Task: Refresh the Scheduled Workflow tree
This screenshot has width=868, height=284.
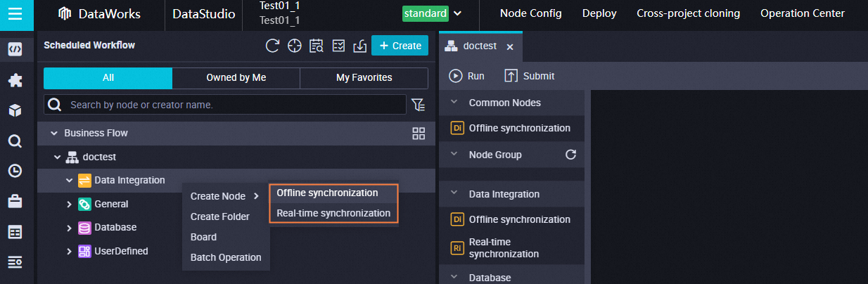Action: point(272,46)
